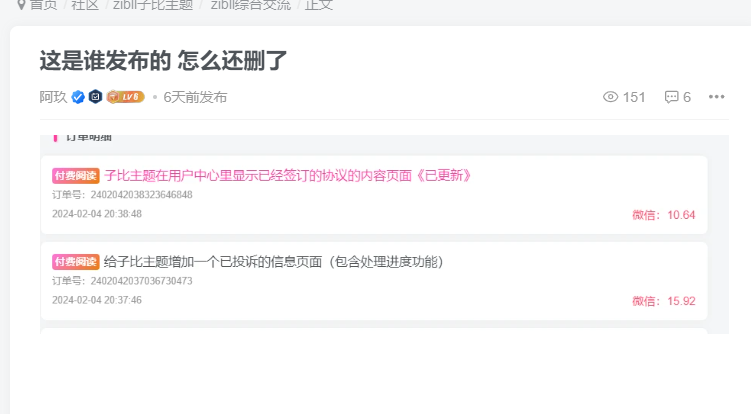751x414 pixels.
Task: Click the payment amount 微信: 15.92
Action: (663, 301)
